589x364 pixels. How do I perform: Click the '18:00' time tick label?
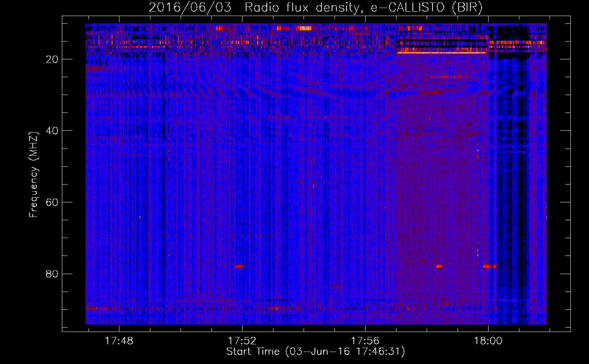pyautogui.click(x=488, y=341)
